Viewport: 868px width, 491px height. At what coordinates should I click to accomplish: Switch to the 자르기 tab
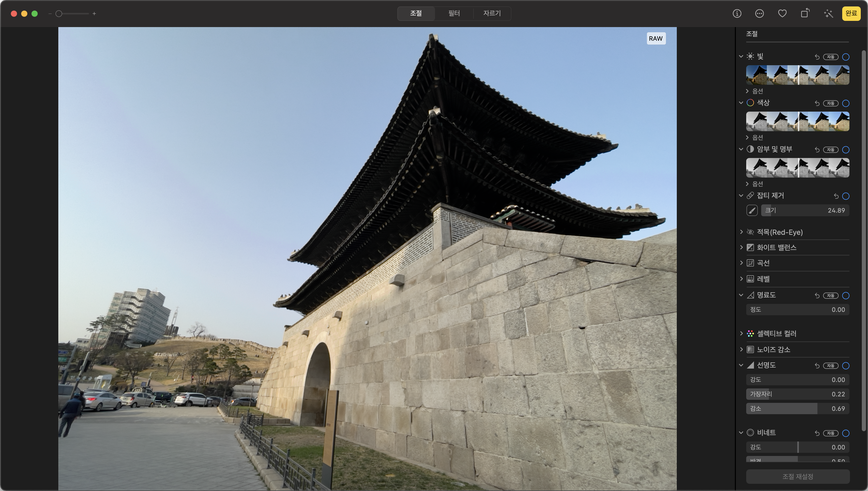(492, 13)
